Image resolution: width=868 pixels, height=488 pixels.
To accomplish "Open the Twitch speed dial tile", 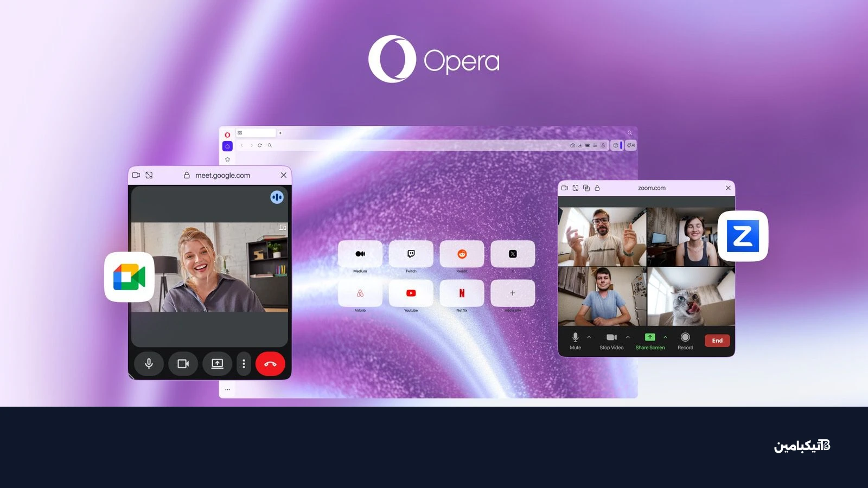I will pyautogui.click(x=411, y=254).
